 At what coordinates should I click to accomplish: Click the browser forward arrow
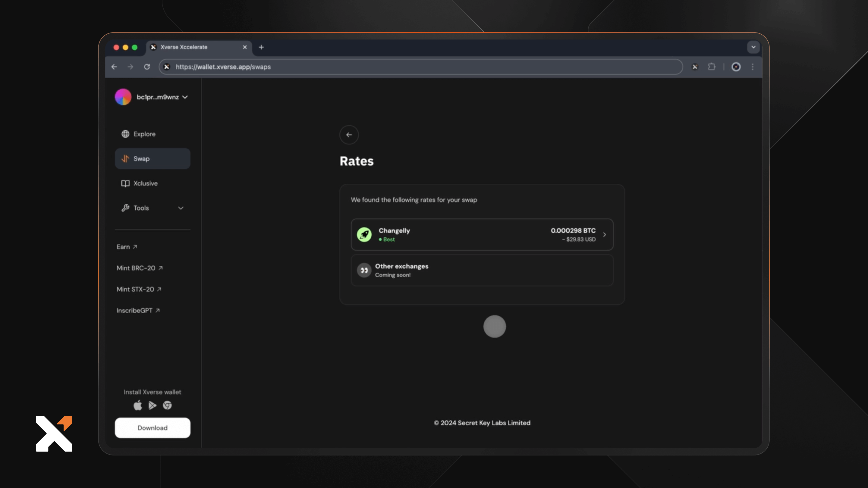point(131,67)
